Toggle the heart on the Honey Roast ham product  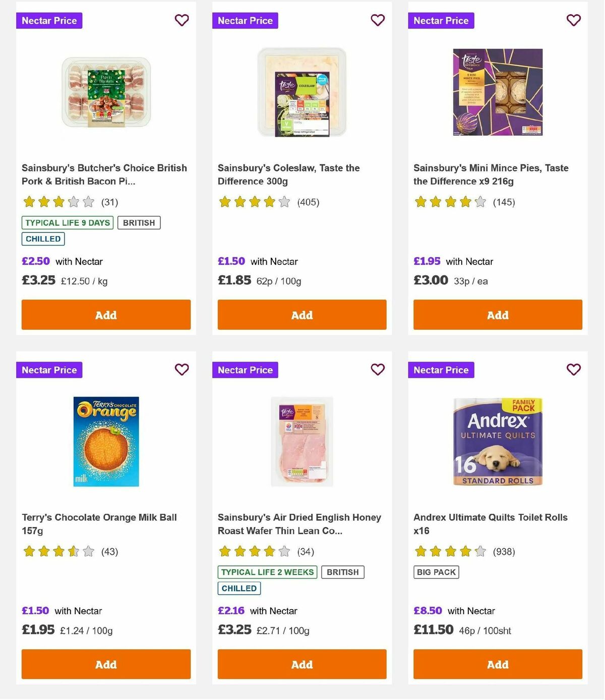pyautogui.click(x=378, y=369)
